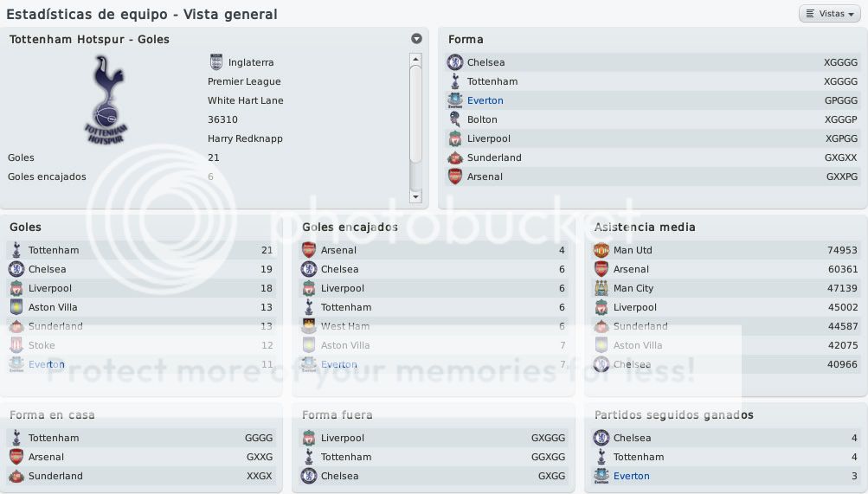Select West Ham row in Goles encajados
The image size is (868, 494).
point(434,326)
